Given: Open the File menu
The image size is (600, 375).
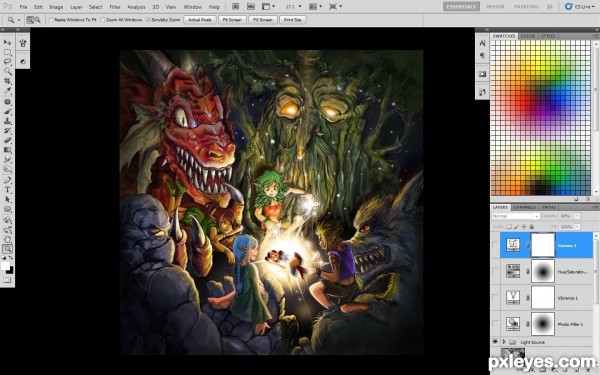Looking at the screenshot, I should (x=23, y=7).
